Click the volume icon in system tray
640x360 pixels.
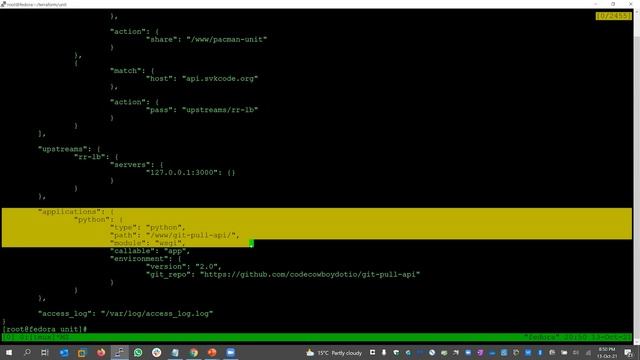click(x=576, y=353)
